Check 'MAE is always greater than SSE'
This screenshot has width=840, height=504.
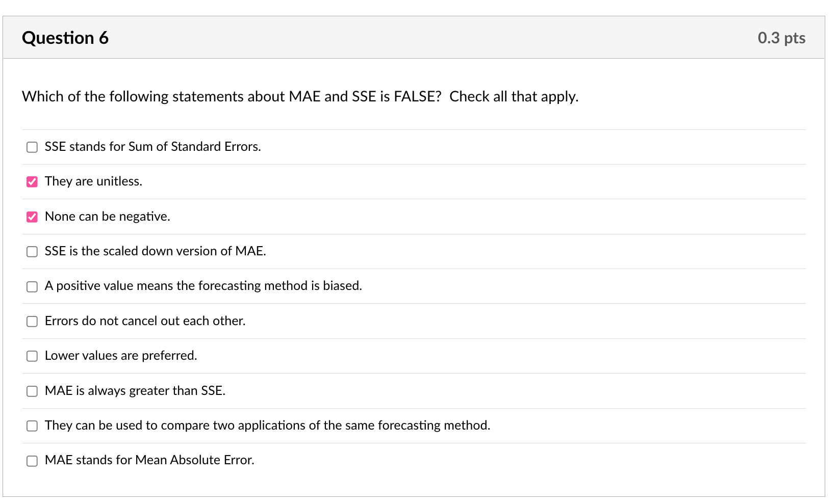[x=32, y=391]
